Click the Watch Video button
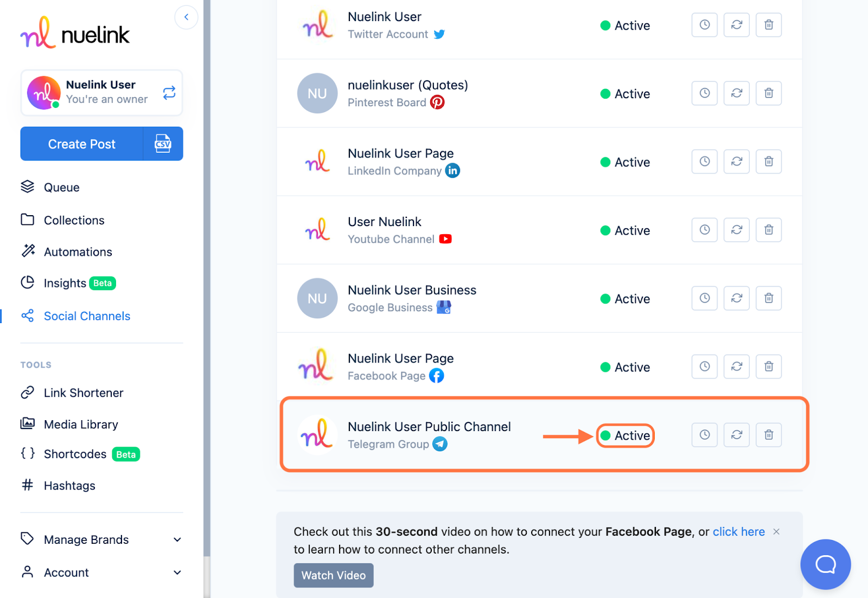868x598 pixels. pyautogui.click(x=334, y=575)
